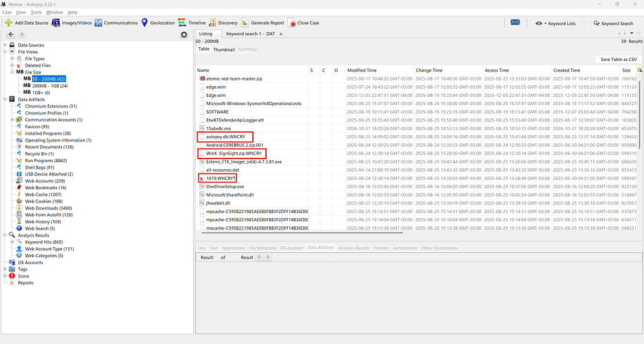Select the Analysis Results viewer tab
The height and width of the screenshot is (344, 644).
[x=353, y=248]
